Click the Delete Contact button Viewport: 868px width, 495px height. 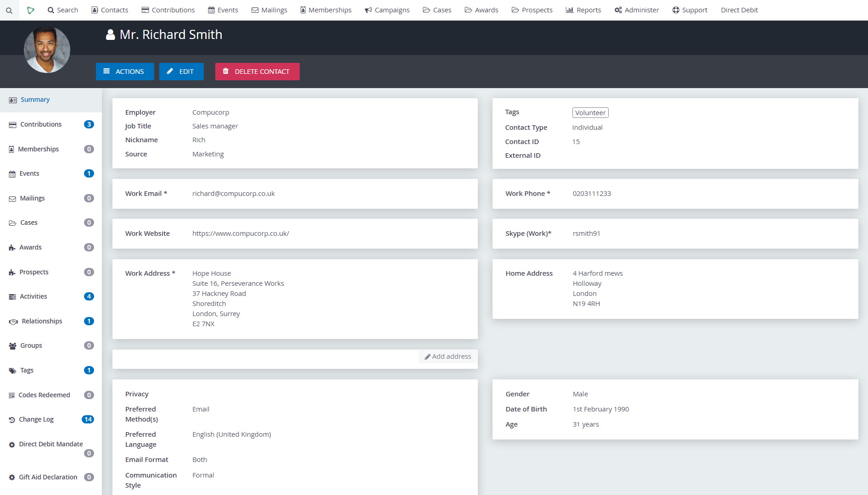pos(257,72)
